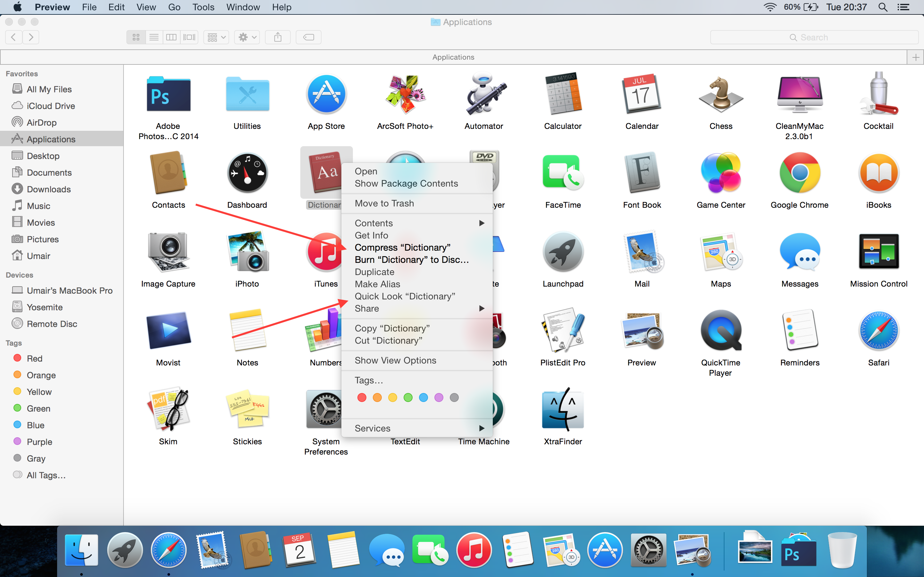Open the Tools menu in menu bar
Viewport: 924px width, 577px height.
click(203, 7)
